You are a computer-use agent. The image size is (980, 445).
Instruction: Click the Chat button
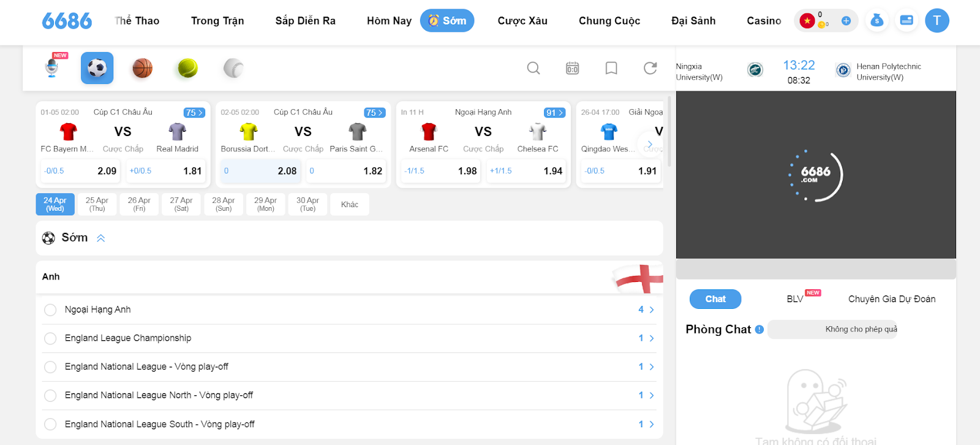click(x=715, y=299)
